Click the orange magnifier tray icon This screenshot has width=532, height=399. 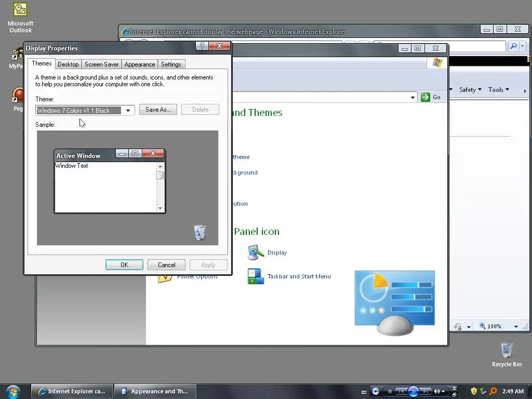493,391
